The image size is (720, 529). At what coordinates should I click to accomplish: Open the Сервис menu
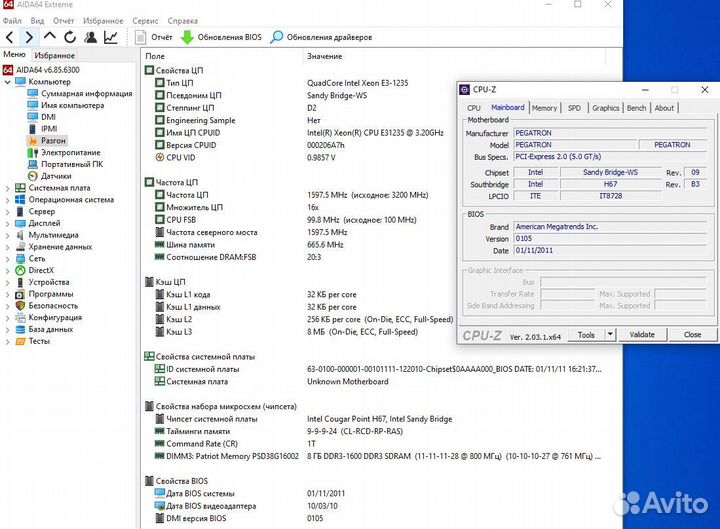pos(145,21)
